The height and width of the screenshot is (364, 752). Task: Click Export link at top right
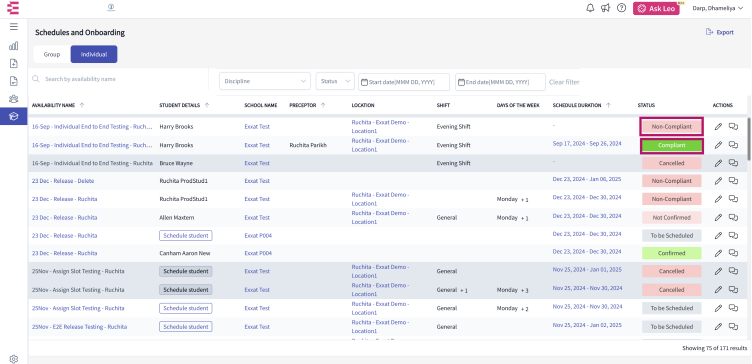(720, 32)
